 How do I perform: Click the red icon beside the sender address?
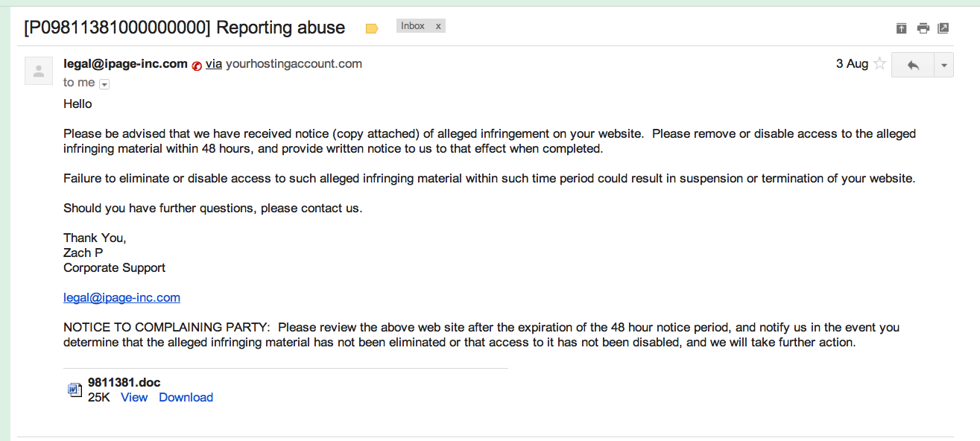[197, 65]
